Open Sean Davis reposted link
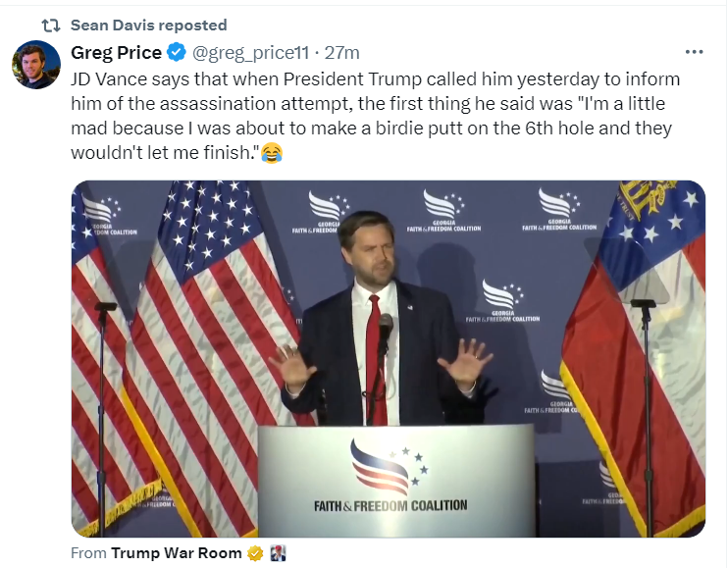728x568 pixels. [x=148, y=26]
